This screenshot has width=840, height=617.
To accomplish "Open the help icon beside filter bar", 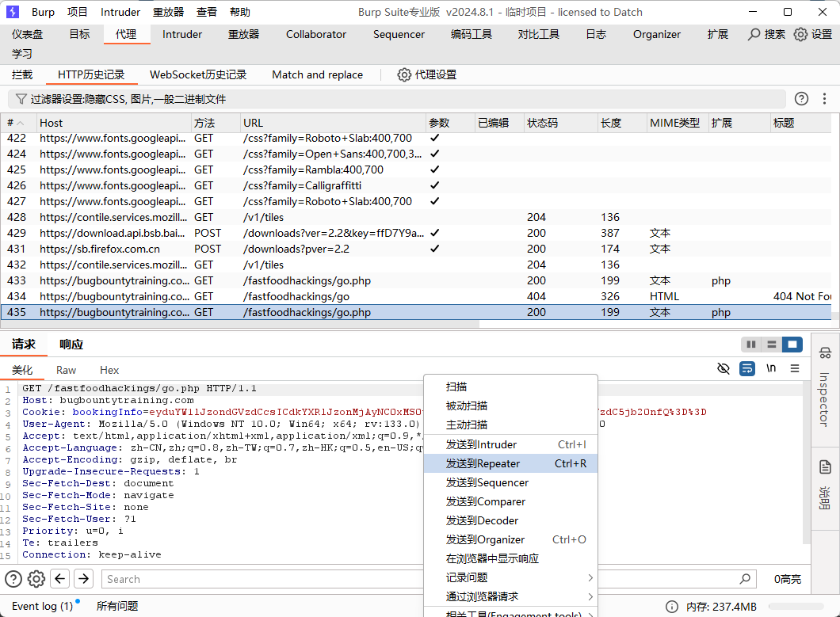I will [801, 98].
